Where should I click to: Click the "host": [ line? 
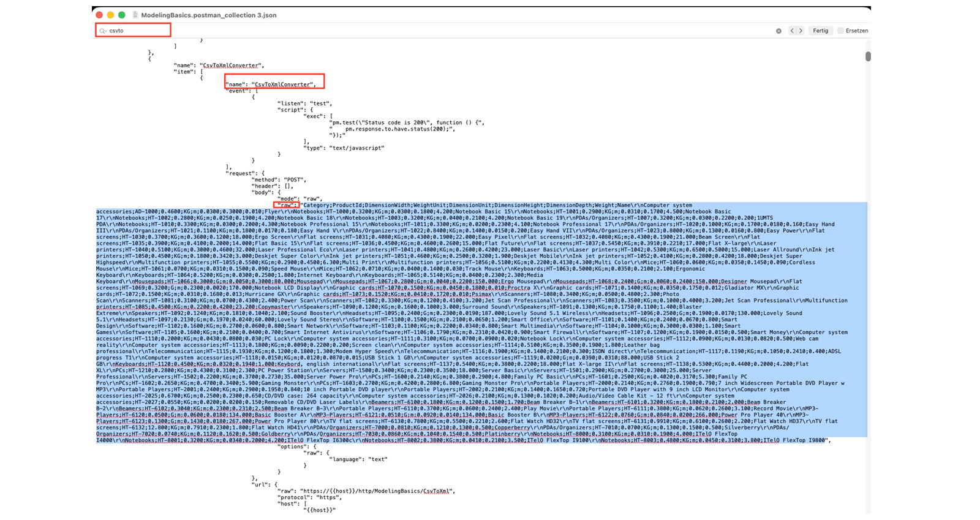pos(292,503)
